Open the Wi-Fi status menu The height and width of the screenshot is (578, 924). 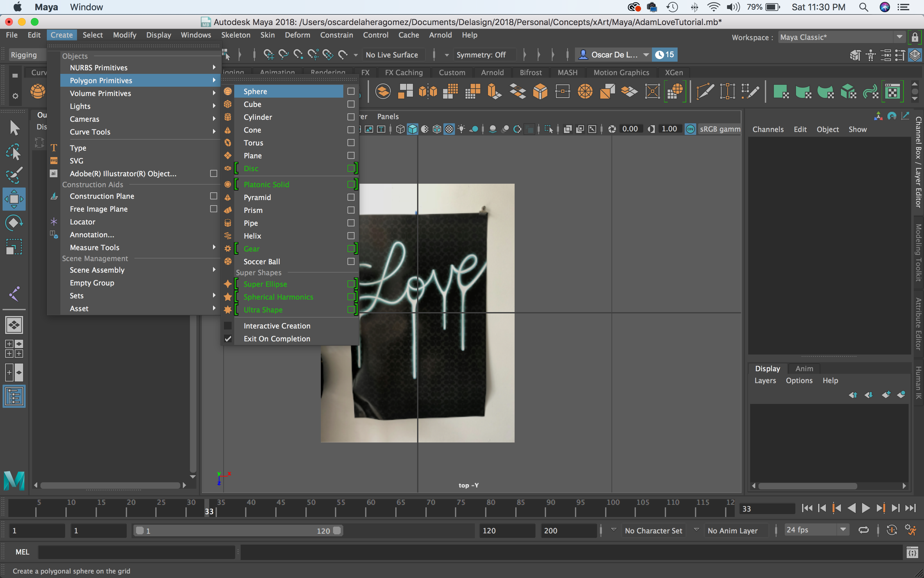[713, 7]
